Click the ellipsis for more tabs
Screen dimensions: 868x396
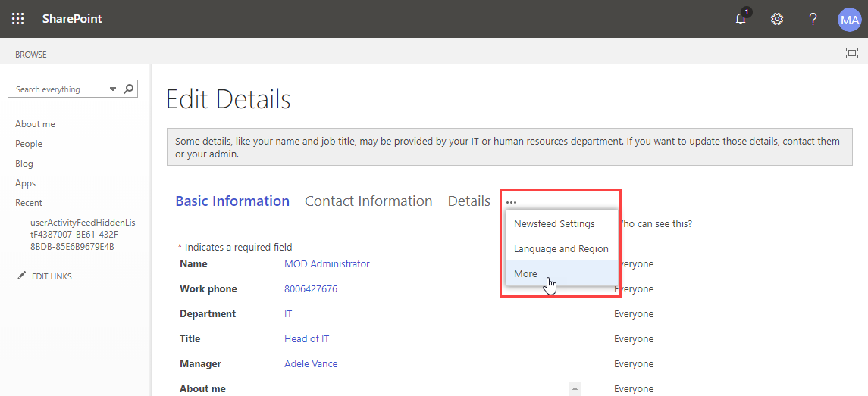pyautogui.click(x=512, y=202)
